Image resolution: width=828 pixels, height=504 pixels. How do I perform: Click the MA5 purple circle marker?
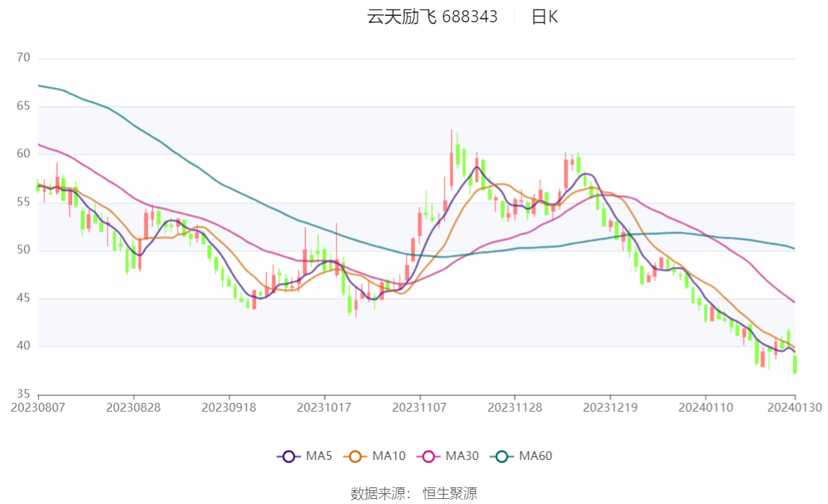tap(289, 456)
